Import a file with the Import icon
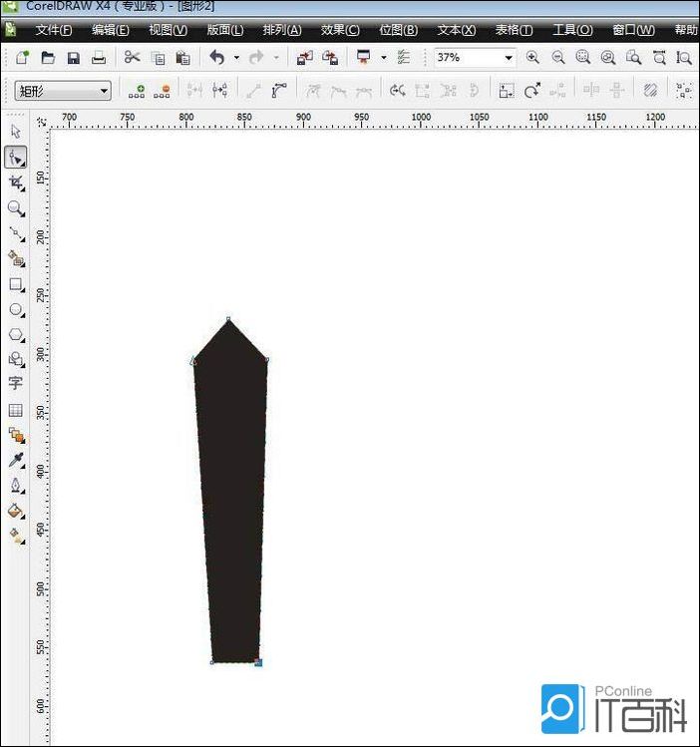This screenshot has height=747, width=700. tap(305, 58)
